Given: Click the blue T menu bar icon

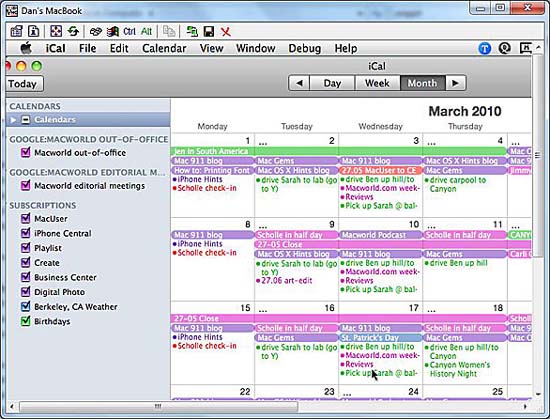Looking at the screenshot, I should point(485,48).
